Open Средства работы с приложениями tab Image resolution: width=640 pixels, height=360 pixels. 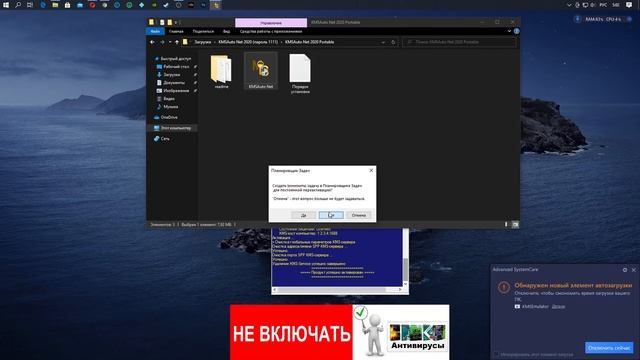pos(271,31)
